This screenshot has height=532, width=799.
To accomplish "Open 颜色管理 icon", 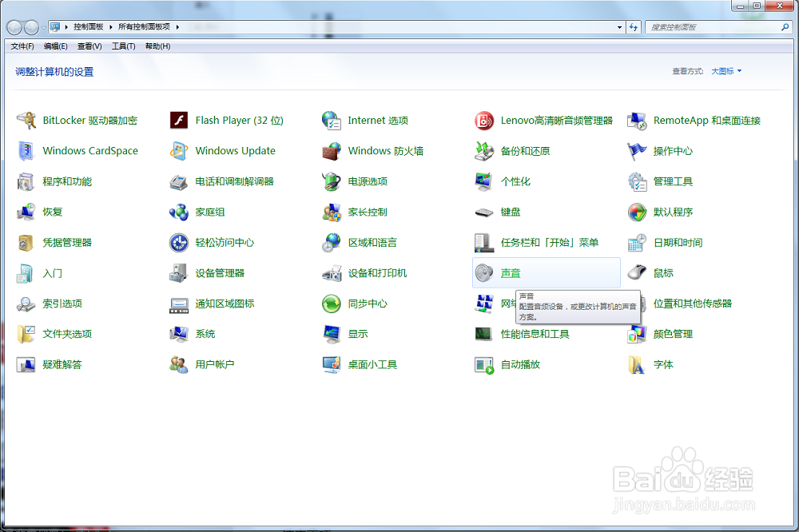I will (x=637, y=334).
